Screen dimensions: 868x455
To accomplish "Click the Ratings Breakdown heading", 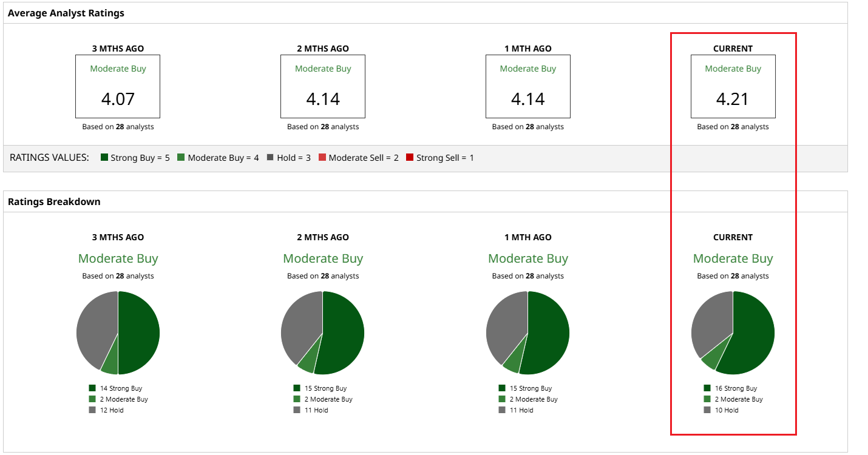I will 54,201.
